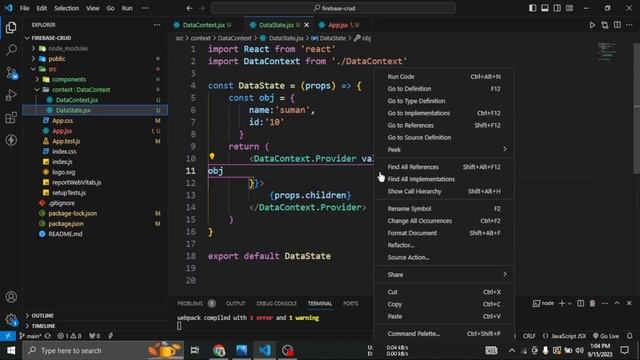Split the terminal panel
Image resolution: width=640 pixels, height=360 pixels.
580,303
